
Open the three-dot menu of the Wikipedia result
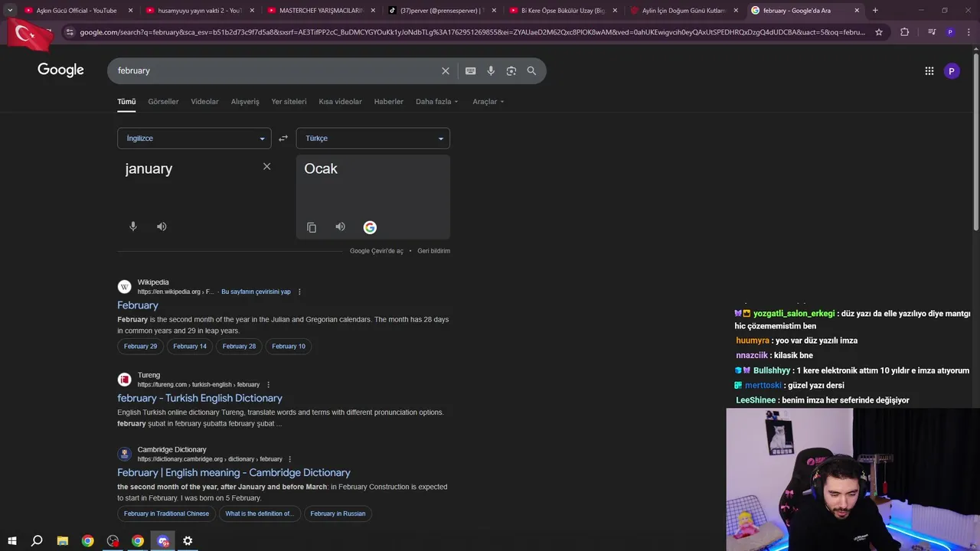click(x=299, y=292)
